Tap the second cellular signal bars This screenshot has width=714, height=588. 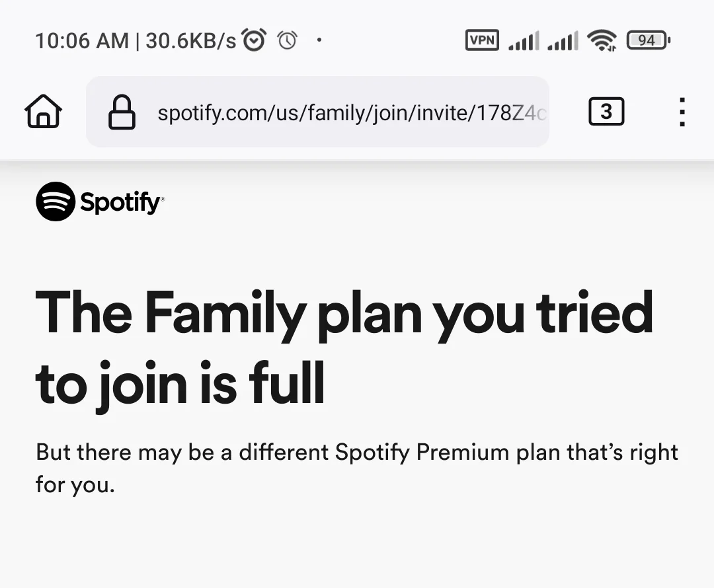[x=563, y=40]
